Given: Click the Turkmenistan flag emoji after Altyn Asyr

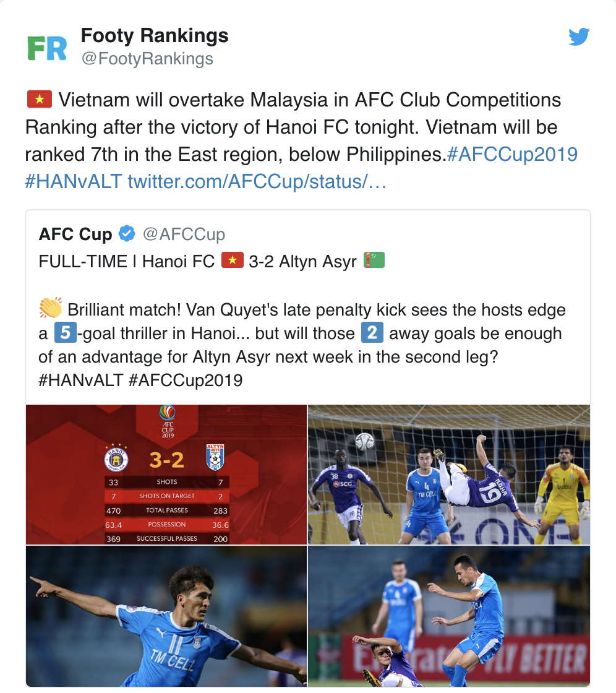Looking at the screenshot, I should [x=374, y=260].
